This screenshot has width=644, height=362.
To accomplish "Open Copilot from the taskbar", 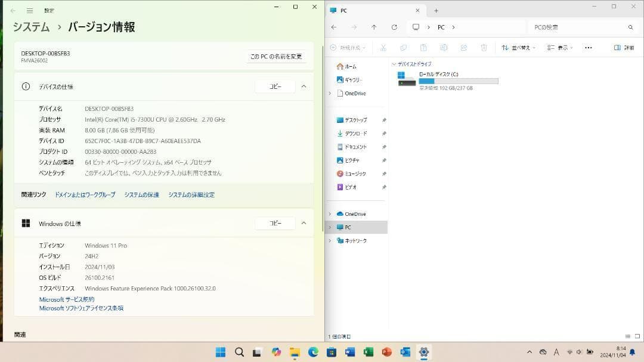I will click(275, 352).
